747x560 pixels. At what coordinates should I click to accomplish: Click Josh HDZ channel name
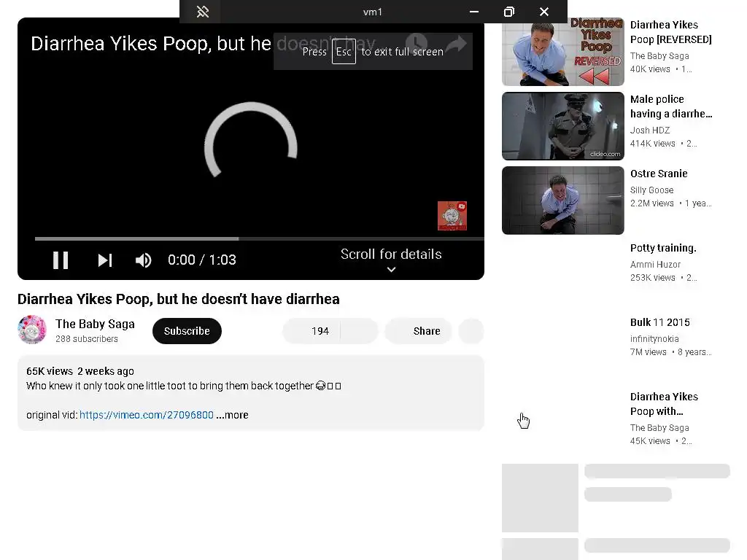tap(650, 130)
